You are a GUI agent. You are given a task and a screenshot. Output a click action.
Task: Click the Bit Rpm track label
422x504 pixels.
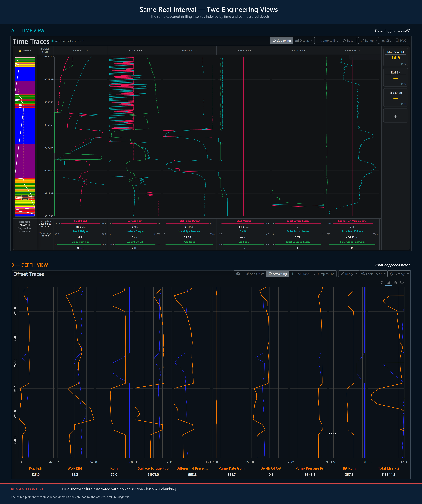pos(349,468)
